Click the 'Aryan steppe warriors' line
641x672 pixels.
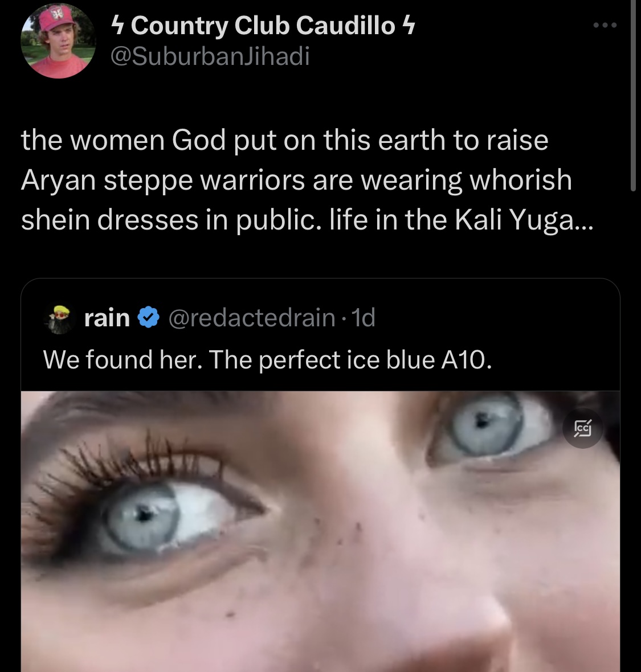point(163,180)
